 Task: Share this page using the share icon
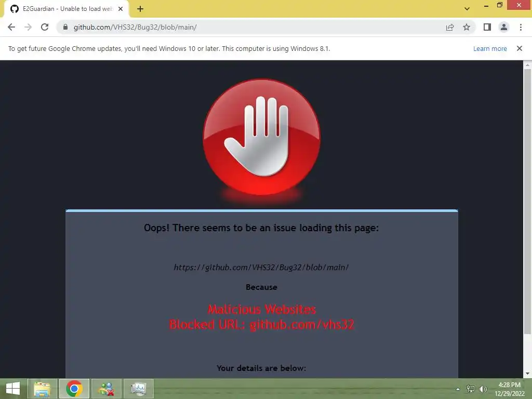(x=450, y=27)
